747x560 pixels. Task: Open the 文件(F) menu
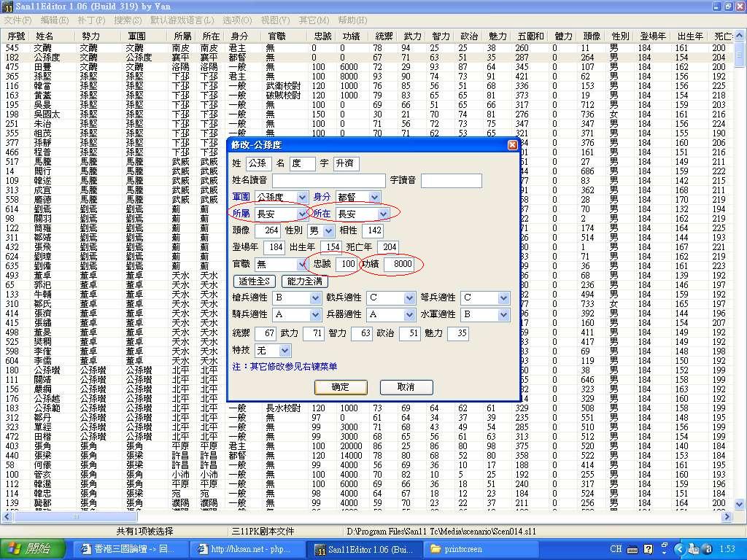[x=18, y=20]
